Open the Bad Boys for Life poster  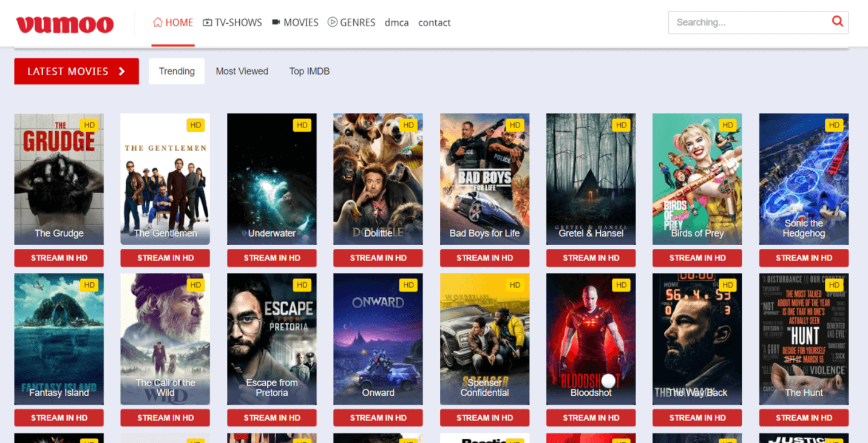484,179
